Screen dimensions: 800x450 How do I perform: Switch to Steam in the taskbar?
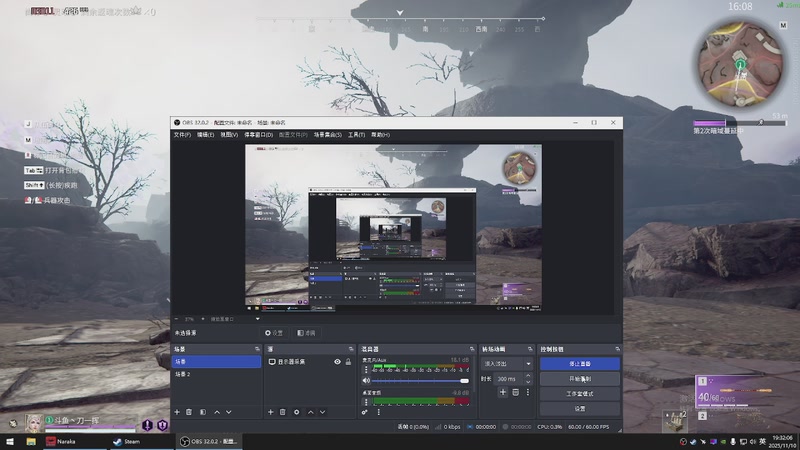click(141, 441)
